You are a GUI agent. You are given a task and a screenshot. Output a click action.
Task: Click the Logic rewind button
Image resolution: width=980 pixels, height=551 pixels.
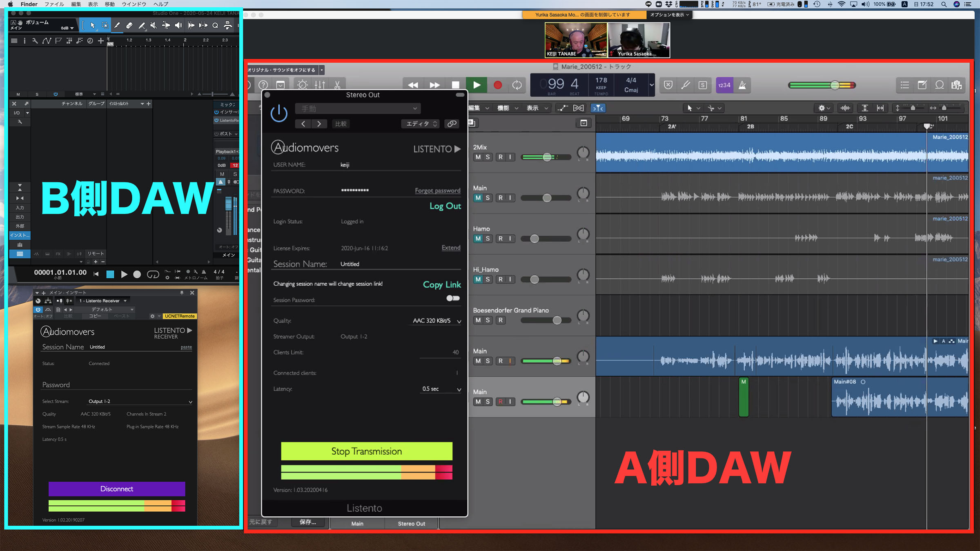tap(413, 85)
